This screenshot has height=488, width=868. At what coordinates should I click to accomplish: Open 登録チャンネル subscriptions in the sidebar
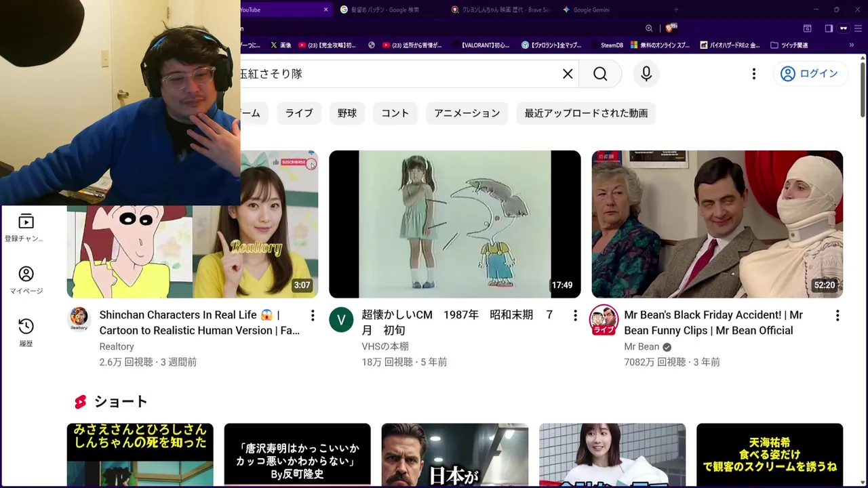point(25,228)
